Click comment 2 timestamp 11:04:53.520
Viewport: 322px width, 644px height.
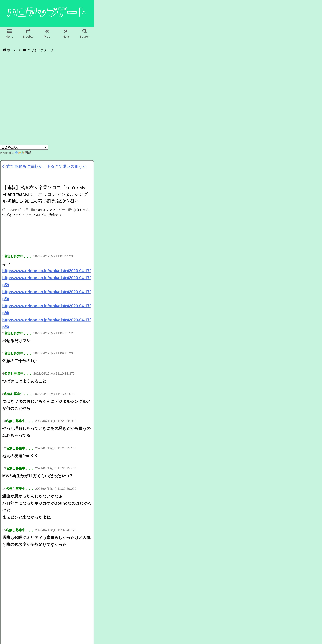54,333
